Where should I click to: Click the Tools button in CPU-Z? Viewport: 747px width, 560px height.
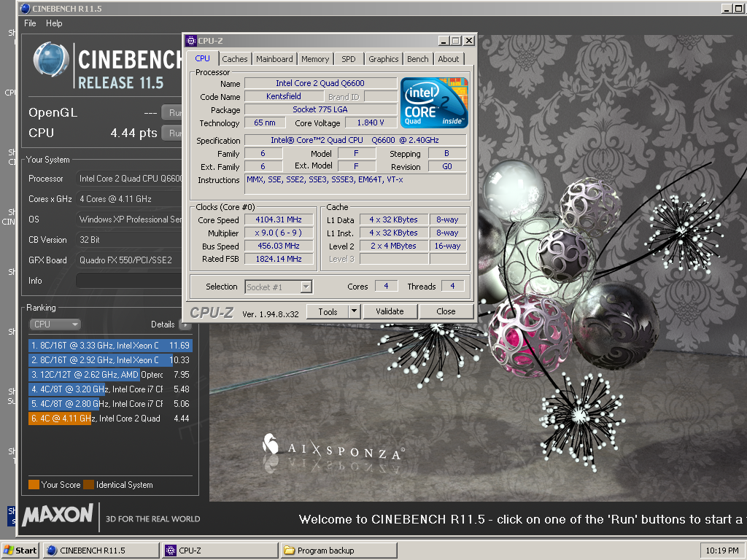(328, 311)
